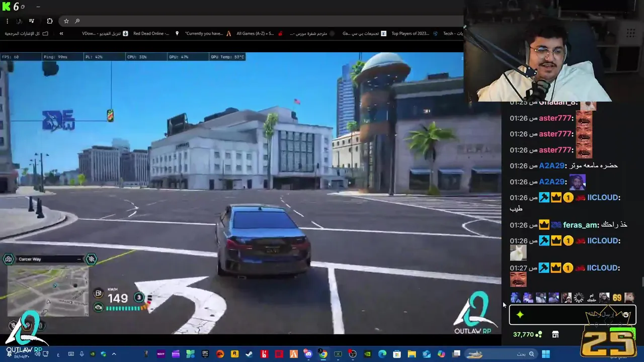Open the volume speaker tray icon

tap(37, 354)
